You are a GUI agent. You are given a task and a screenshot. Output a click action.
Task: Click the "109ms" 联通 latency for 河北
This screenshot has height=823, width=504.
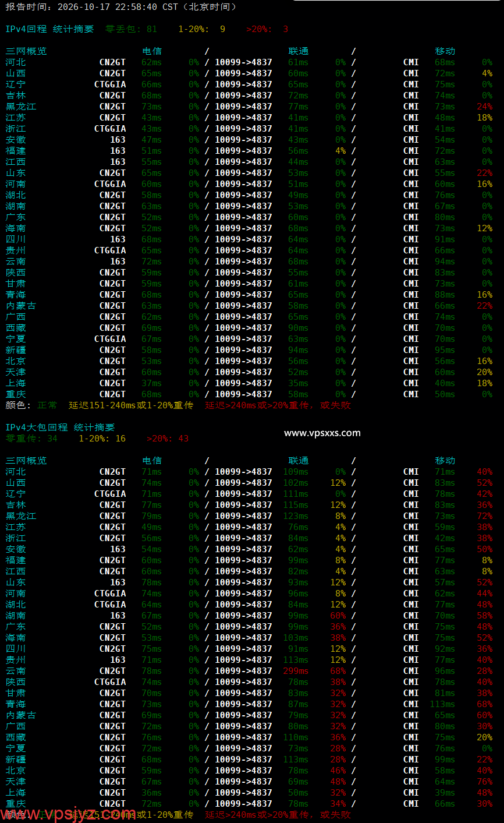[x=296, y=472]
